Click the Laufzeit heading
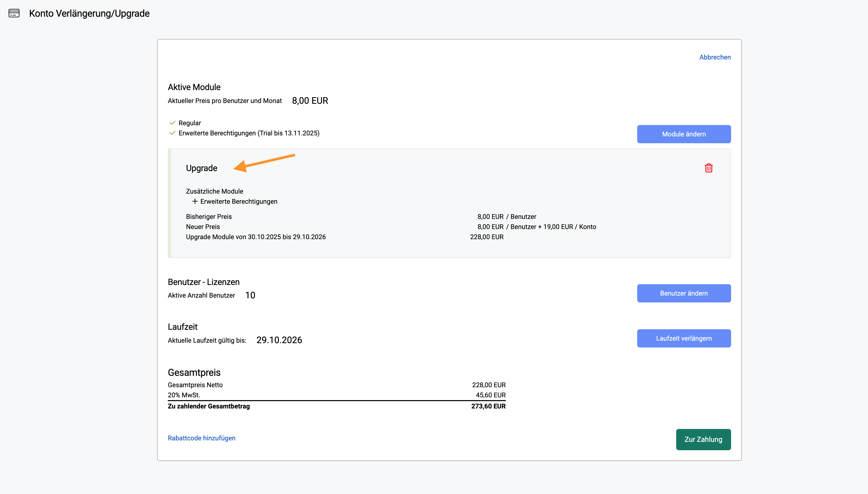868x494 pixels. point(182,327)
